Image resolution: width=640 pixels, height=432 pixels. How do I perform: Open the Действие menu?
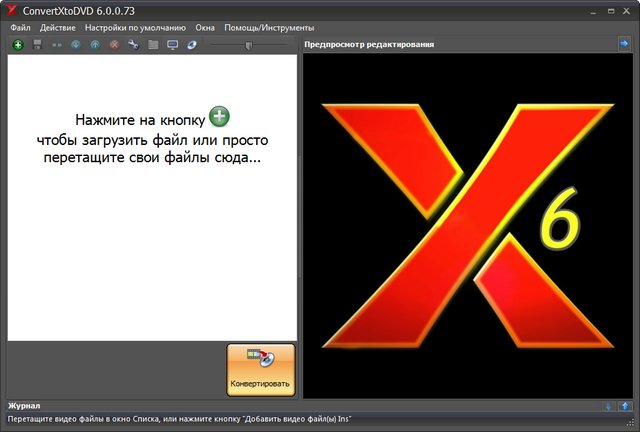(58, 27)
